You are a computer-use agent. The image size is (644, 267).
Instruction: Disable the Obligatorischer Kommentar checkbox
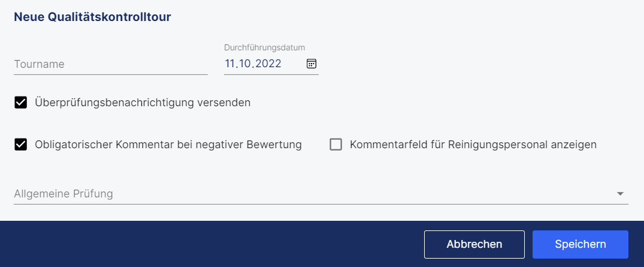(x=20, y=145)
